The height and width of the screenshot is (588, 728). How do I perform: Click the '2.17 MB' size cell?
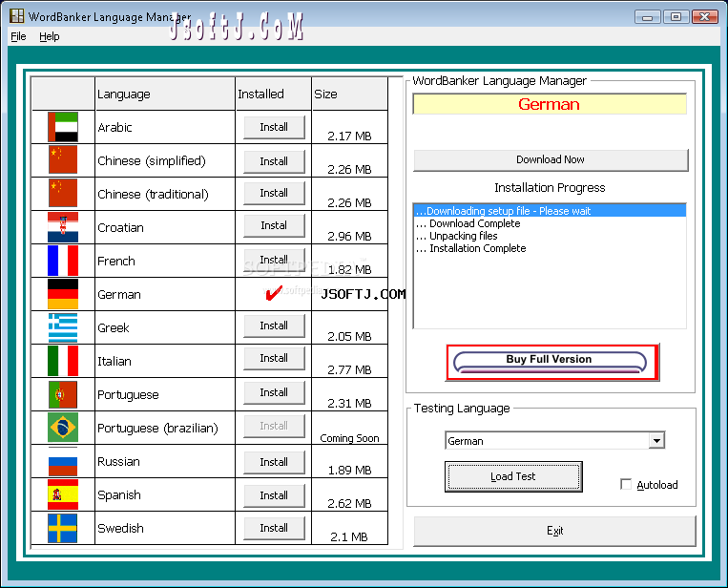[x=349, y=127]
